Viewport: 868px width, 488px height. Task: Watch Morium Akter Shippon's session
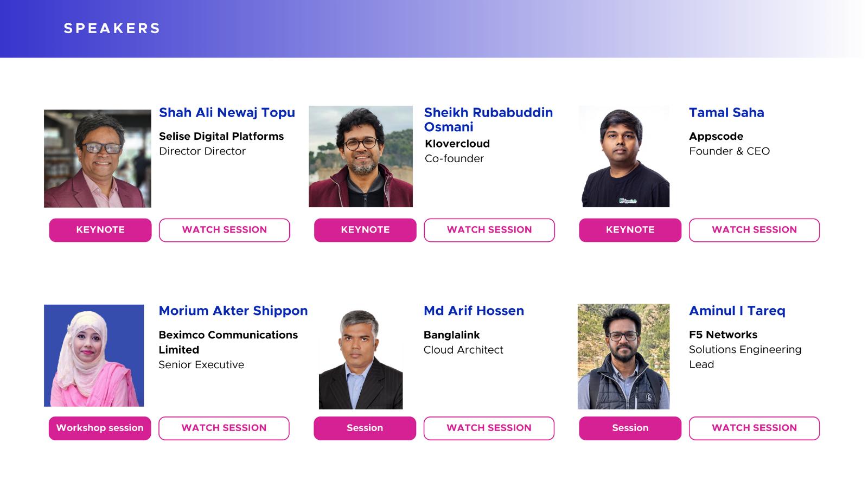point(224,428)
